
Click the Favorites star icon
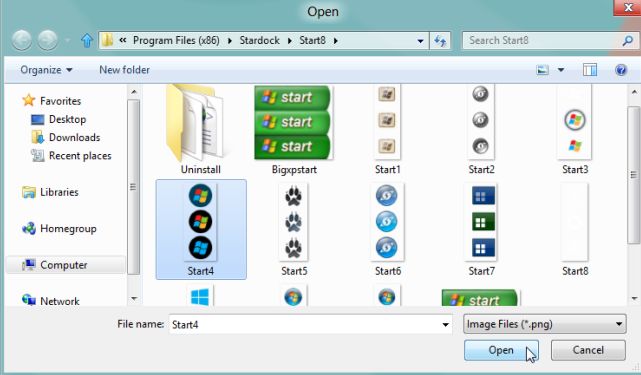(x=29, y=100)
